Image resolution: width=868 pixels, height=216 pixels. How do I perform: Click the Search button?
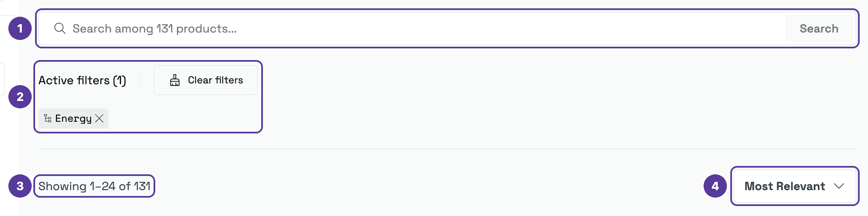(819, 28)
